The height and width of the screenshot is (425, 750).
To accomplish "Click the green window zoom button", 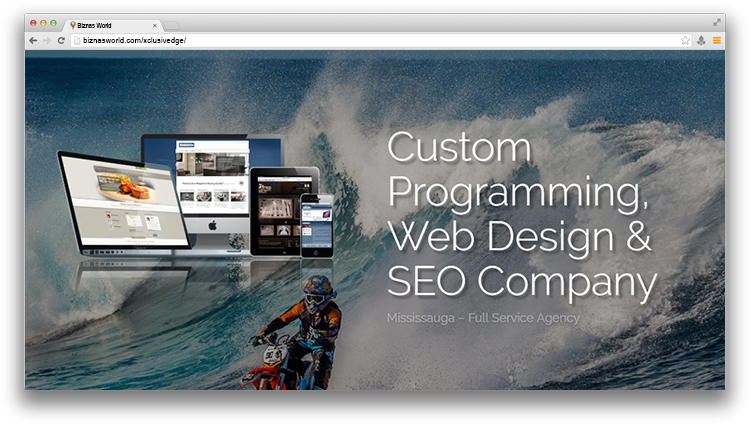I will coord(53,22).
